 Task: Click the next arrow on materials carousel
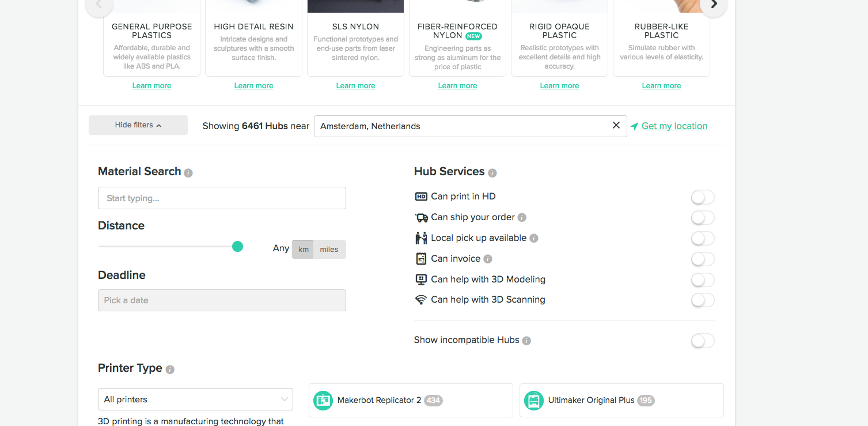(714, 5)
